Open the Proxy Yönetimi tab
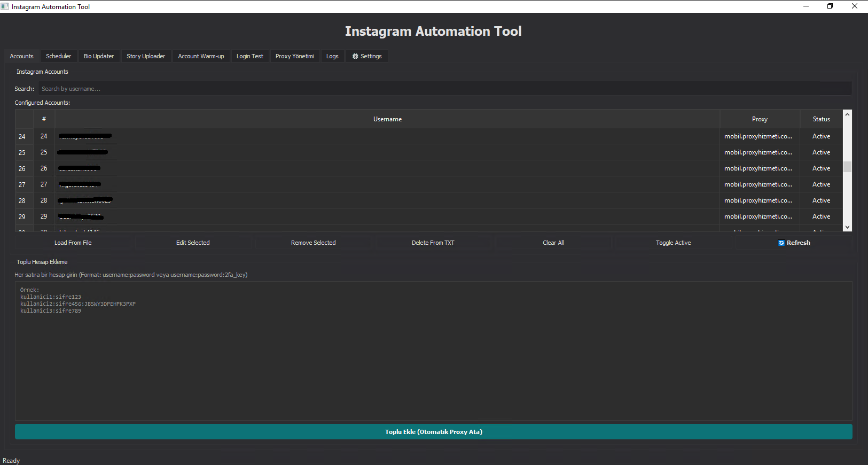The height and width of the screenshot is (465, 868). pos(294,56)
